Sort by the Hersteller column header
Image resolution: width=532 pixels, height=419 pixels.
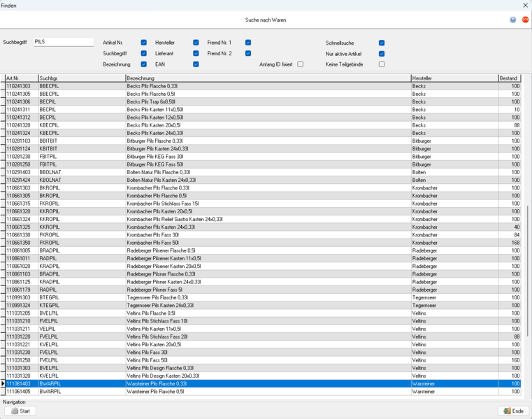point(454,78)
